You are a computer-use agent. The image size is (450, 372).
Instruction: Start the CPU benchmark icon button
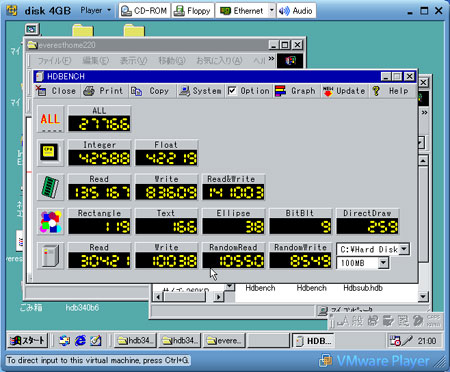[x=50, y=153]
